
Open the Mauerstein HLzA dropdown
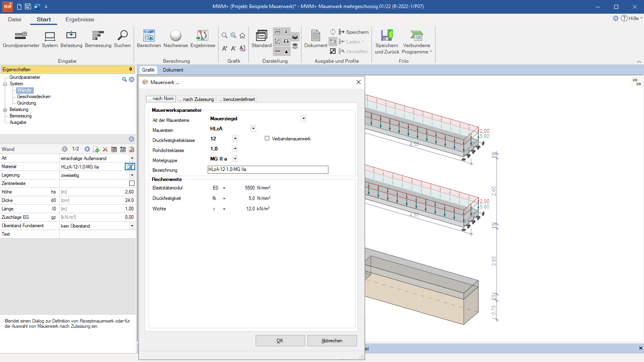pos(253,129)
